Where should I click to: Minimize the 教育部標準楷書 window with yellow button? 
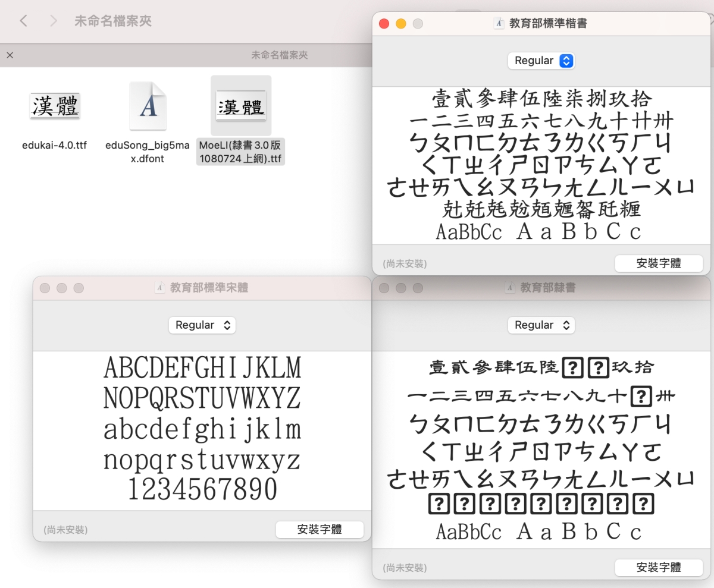401,23
